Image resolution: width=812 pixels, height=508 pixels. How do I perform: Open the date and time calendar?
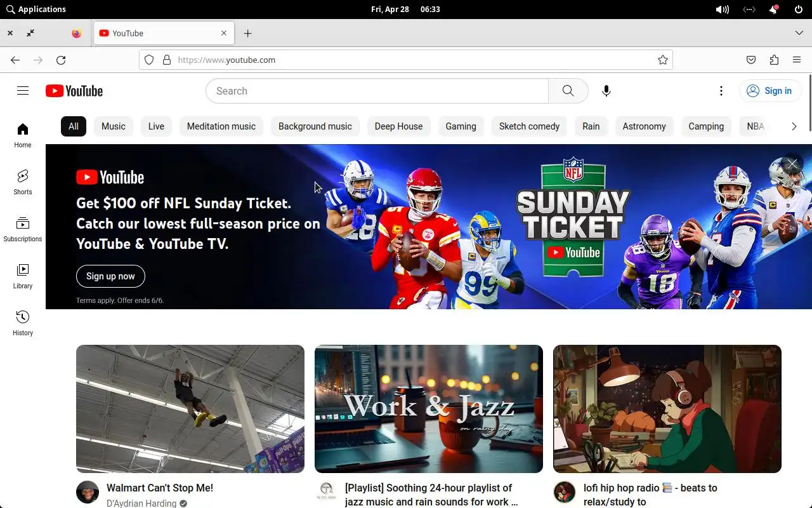click(405, 10)
